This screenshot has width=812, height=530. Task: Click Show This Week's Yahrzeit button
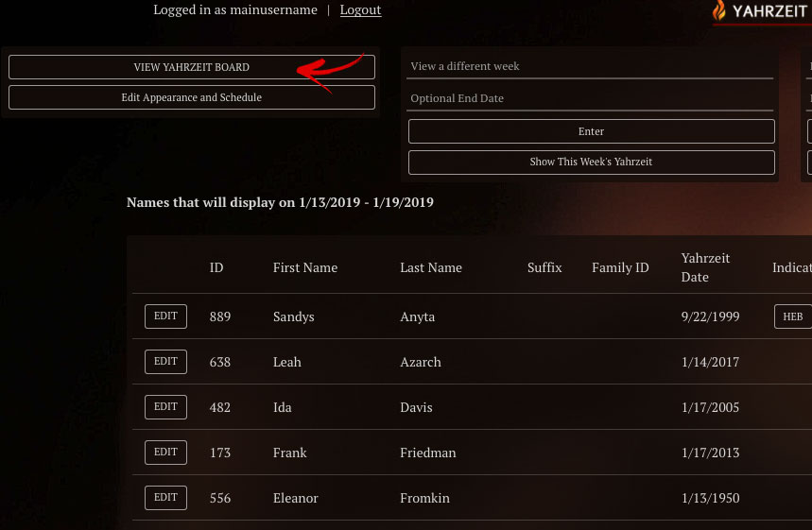tap(591, 162)
